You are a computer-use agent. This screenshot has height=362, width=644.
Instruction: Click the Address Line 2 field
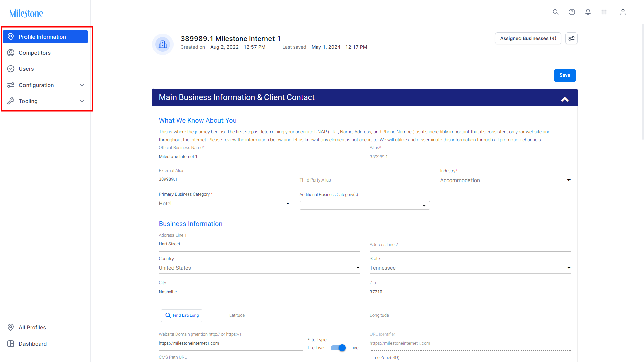(470, 245)
